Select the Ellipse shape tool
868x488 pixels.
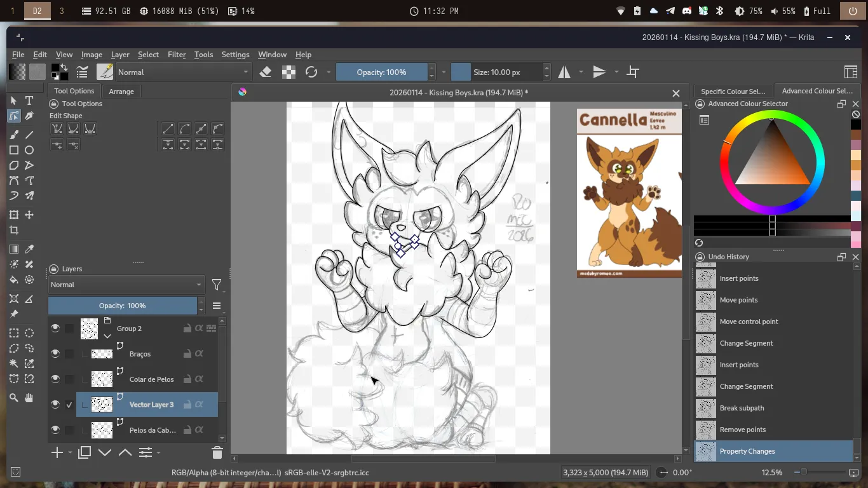coord(29,150)
